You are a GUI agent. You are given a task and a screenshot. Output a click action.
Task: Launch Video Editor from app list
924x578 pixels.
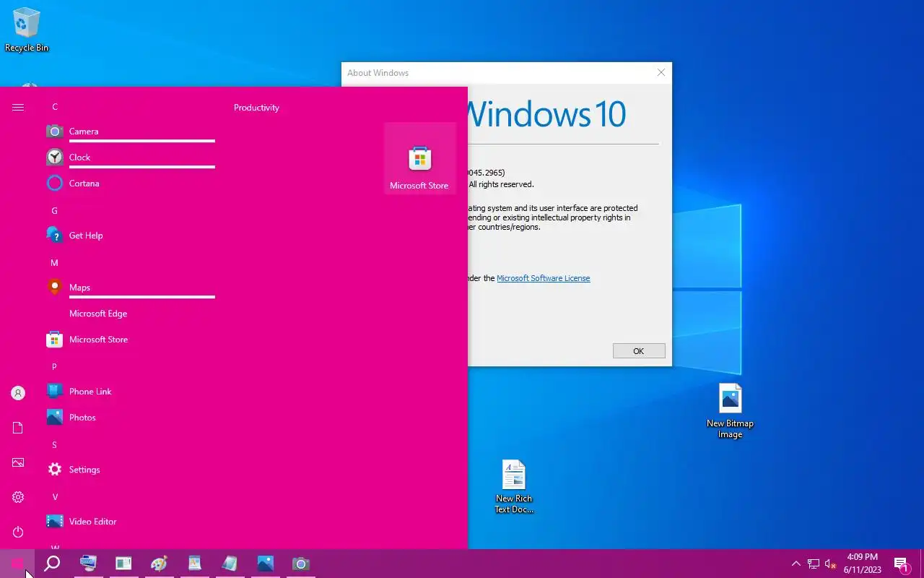pyautogui.click(x=130, y=522)
